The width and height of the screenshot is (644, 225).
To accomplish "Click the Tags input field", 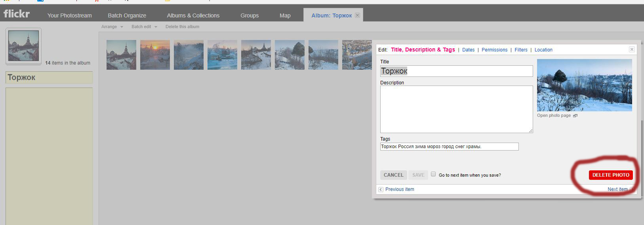I will point(449,147).
